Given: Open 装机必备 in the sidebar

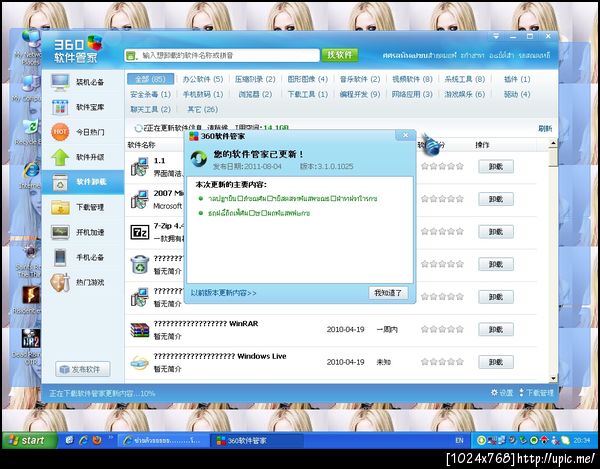Looking at the screenshot, I should pos(82,82).
